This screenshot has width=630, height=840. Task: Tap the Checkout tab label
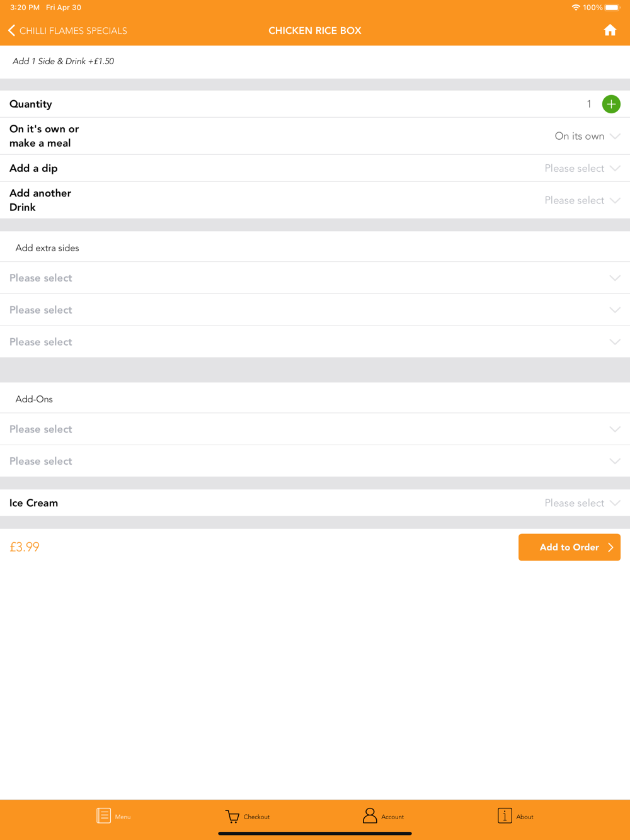256,817
